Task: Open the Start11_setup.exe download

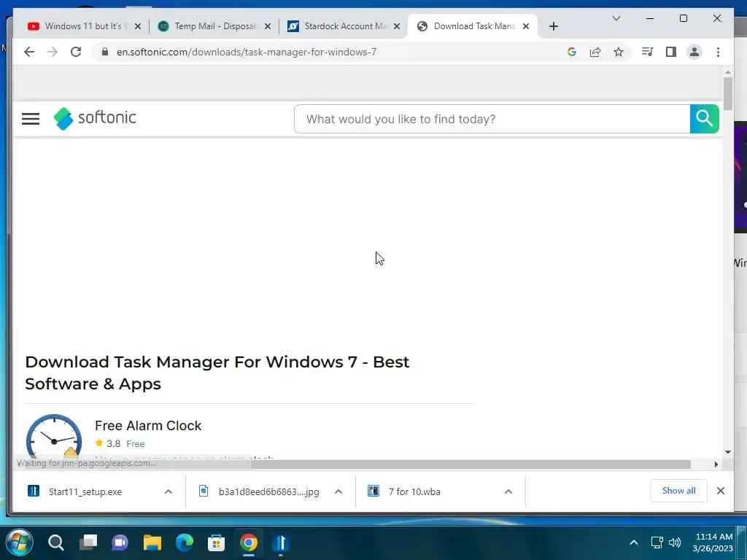Action: 85,491
